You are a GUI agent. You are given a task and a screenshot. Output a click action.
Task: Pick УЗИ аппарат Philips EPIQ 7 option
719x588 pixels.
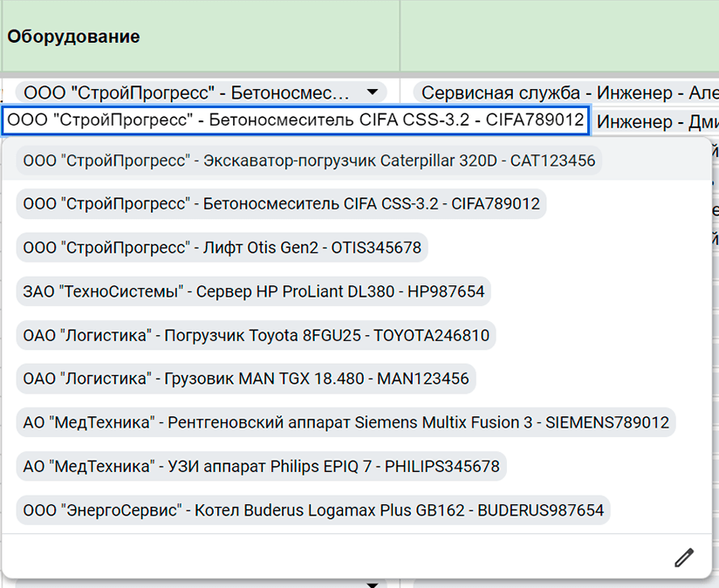262,467
